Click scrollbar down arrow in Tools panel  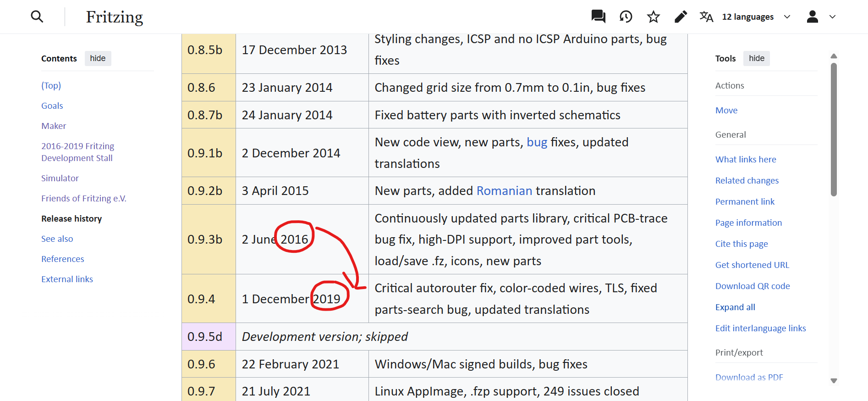click(x=834, y=380)
